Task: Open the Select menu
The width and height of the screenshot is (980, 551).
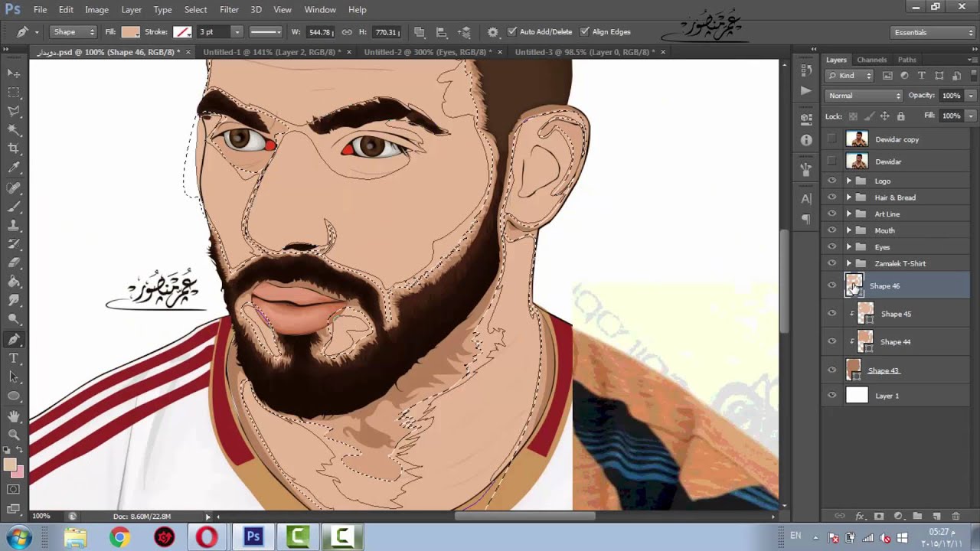Action: coord(195,9)
